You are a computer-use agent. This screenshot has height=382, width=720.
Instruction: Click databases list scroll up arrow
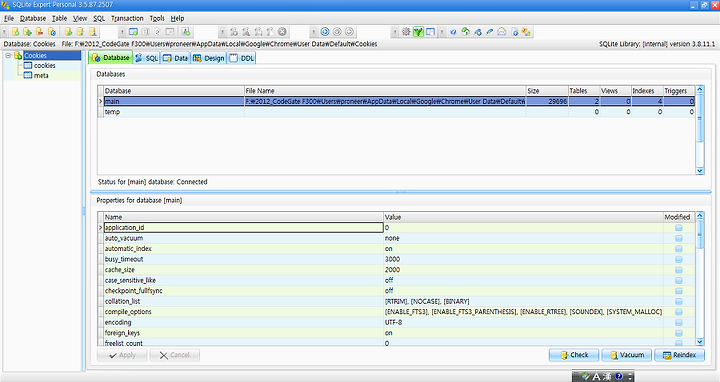(700, 90)
